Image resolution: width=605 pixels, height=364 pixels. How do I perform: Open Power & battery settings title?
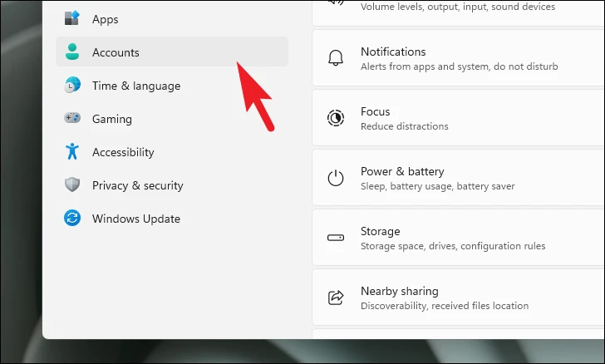point(402,171)
